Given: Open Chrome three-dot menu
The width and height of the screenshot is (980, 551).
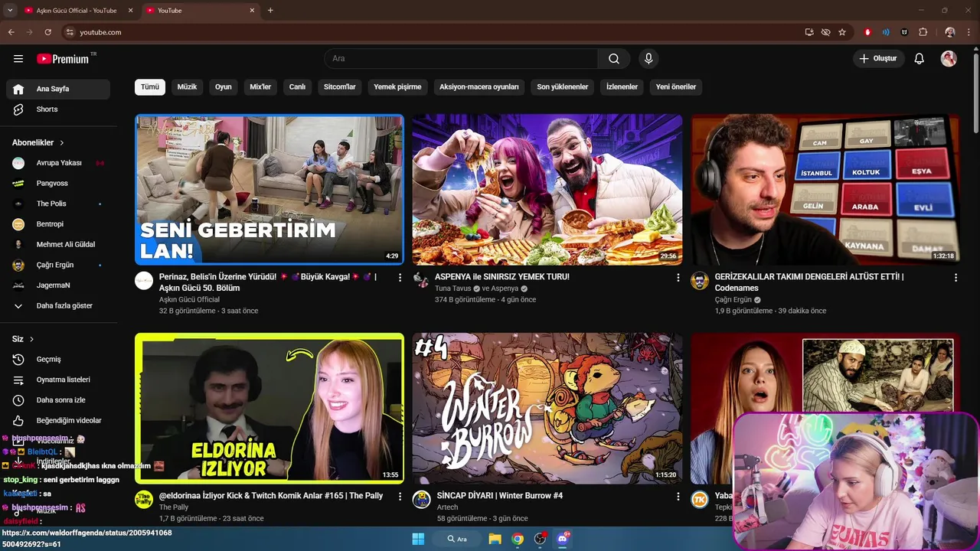Looking at the screenshot, I should pos(969,32).
